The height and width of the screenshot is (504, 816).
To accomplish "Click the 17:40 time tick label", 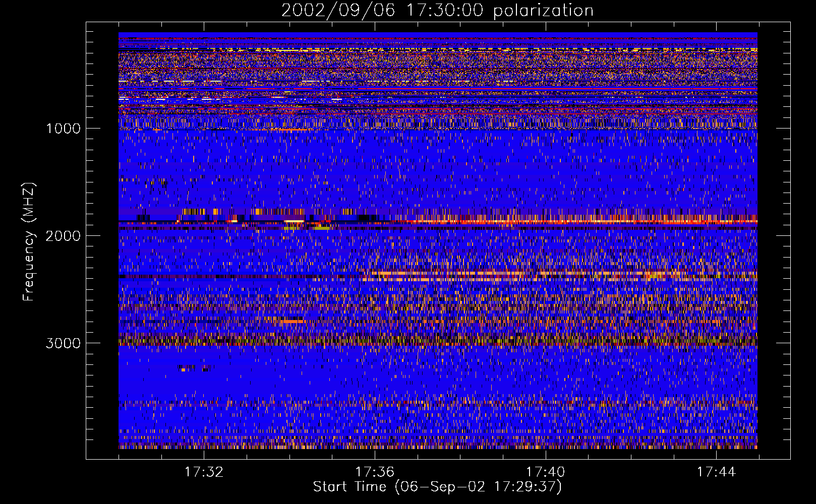I will click(546, 472).
